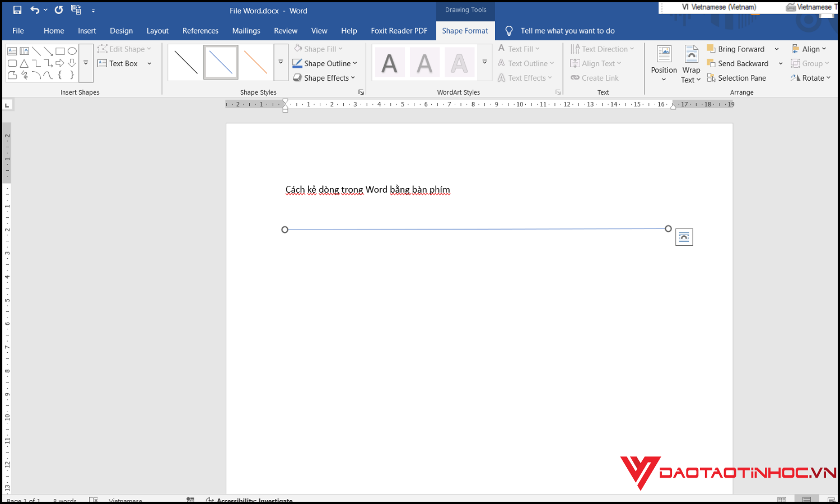This screenshot has height=504, width=840.
Task: Expand the shape styles gallery More arrow
Action: (281, 62)
